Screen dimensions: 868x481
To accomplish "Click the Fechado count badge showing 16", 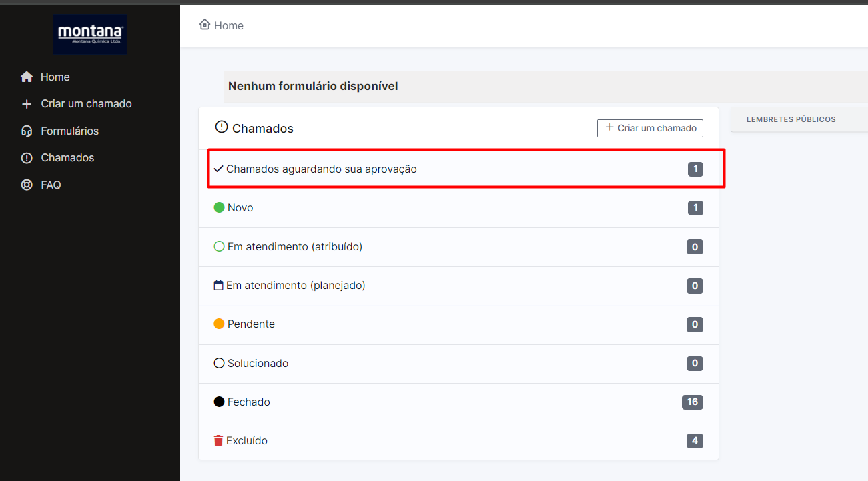I will point(692,402).
